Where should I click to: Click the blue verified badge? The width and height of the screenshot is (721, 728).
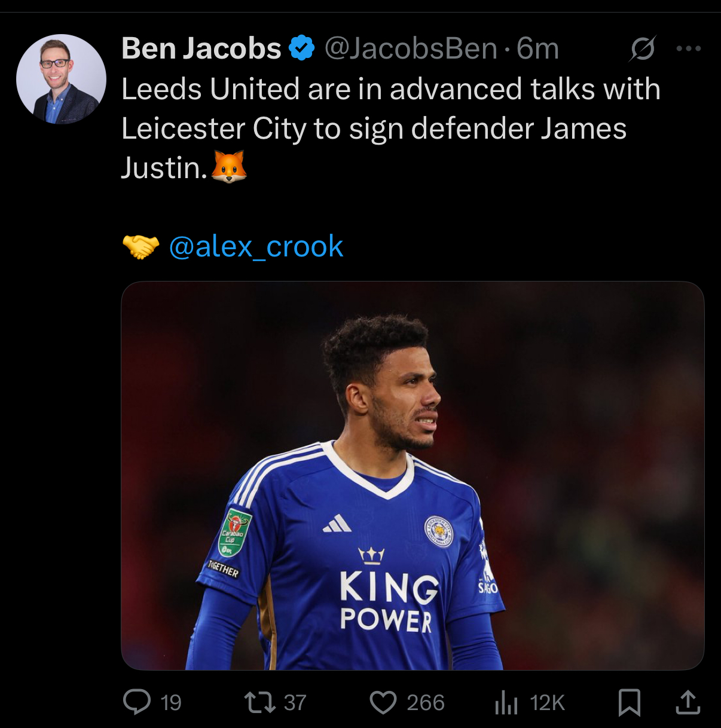pyautogui.click(x=302, y=48)
